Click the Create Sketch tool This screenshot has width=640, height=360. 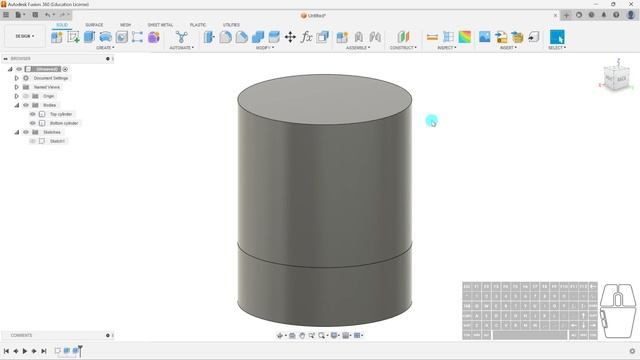tap(73, 37)
